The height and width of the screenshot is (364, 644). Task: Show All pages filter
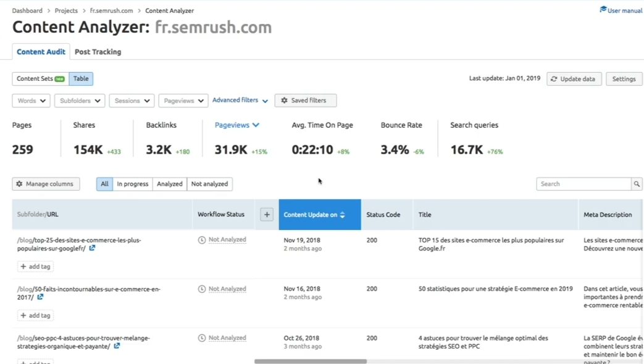click(x=104, y=184)
